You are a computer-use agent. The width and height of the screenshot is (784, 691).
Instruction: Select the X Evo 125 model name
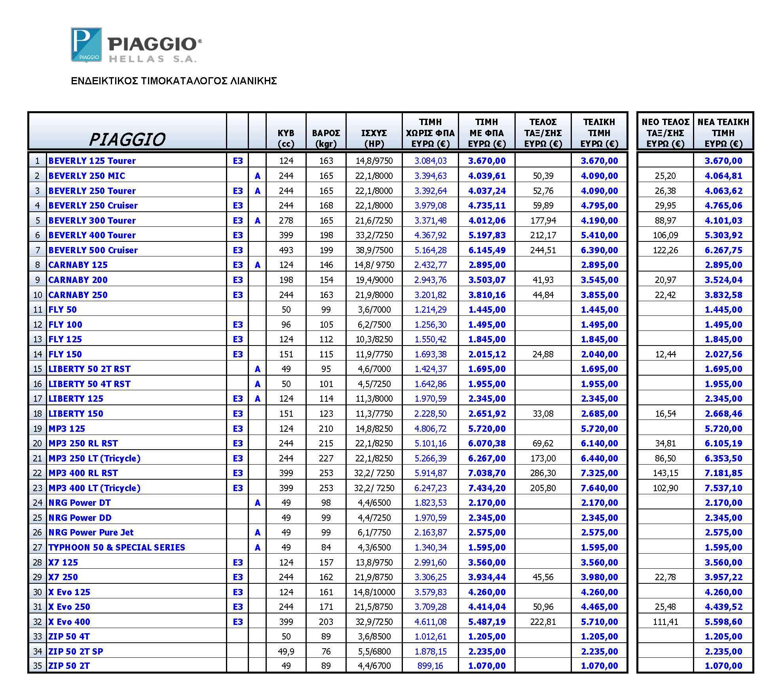(69, 592)
